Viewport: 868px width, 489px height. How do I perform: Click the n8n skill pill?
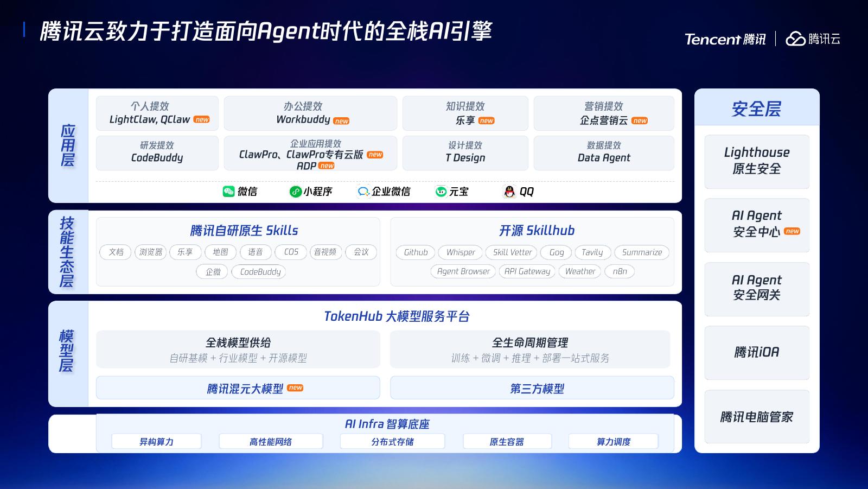click(x=620, y=271)
